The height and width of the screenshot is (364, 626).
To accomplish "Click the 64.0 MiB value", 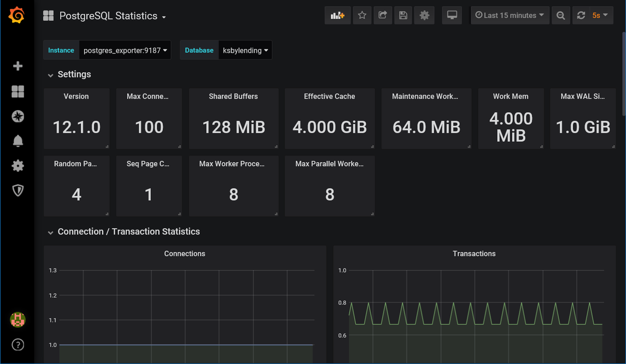I will [426, 127].
